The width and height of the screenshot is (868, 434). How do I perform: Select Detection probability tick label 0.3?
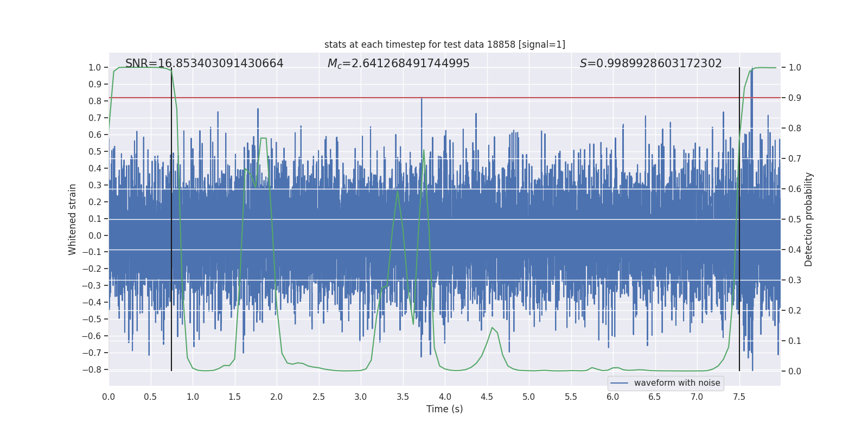pos(795,280)
